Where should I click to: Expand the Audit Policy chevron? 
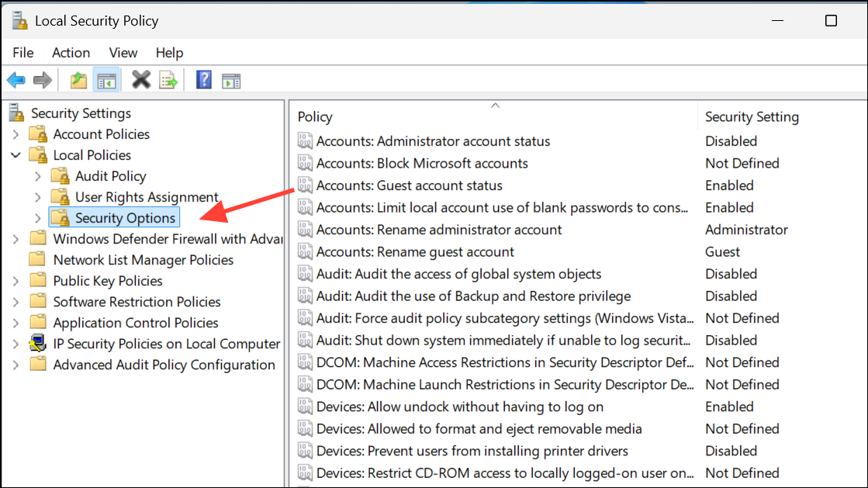coord(38,176)
